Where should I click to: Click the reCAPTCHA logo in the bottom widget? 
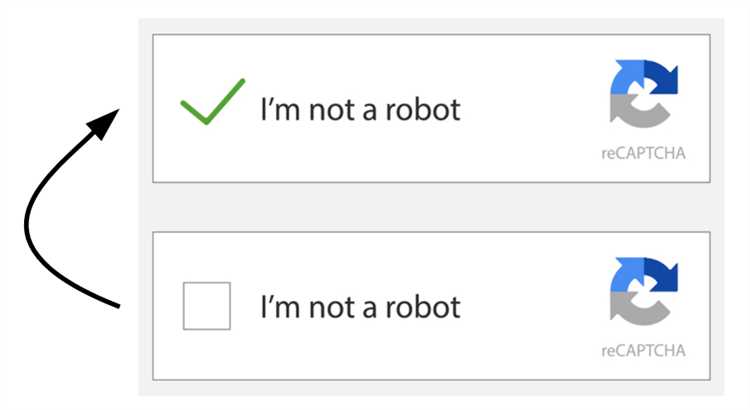coord(644,291)
